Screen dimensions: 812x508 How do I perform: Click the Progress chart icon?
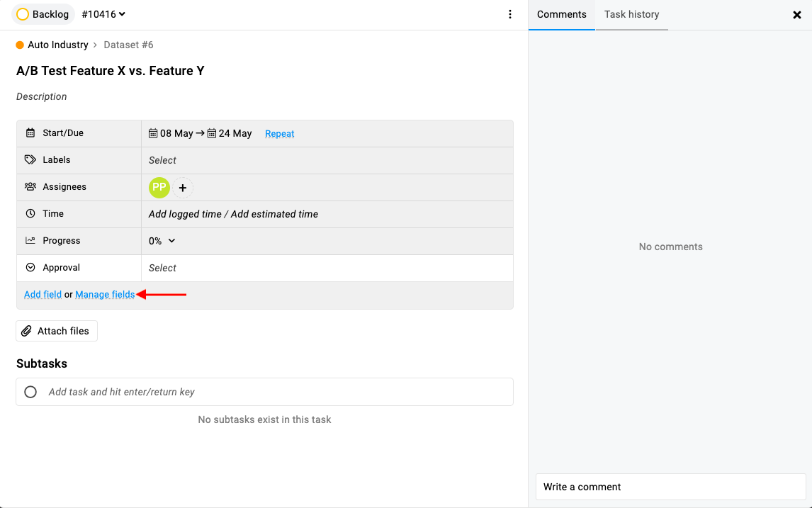(30, 241)
